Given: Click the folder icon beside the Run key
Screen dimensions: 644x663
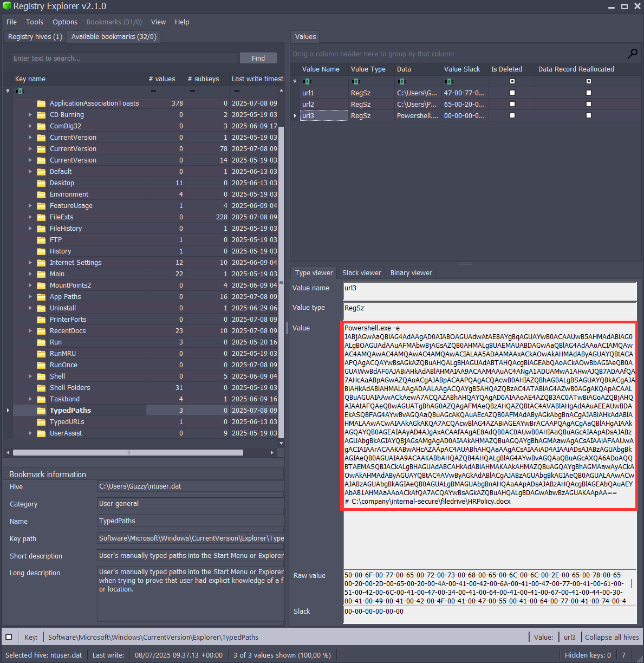Looking at the screenshot, I should pyautogui.click(x=42, y=342).
